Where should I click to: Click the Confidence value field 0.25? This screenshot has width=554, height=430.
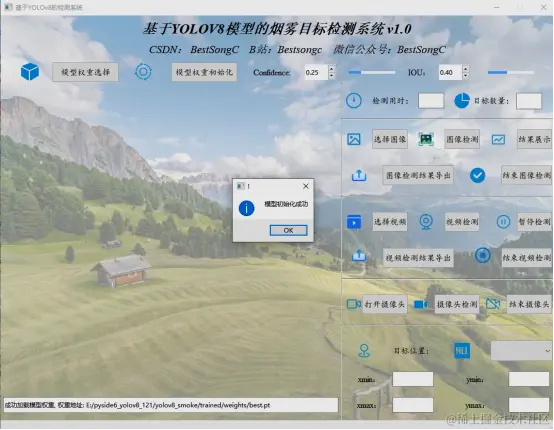coord(316,72)
